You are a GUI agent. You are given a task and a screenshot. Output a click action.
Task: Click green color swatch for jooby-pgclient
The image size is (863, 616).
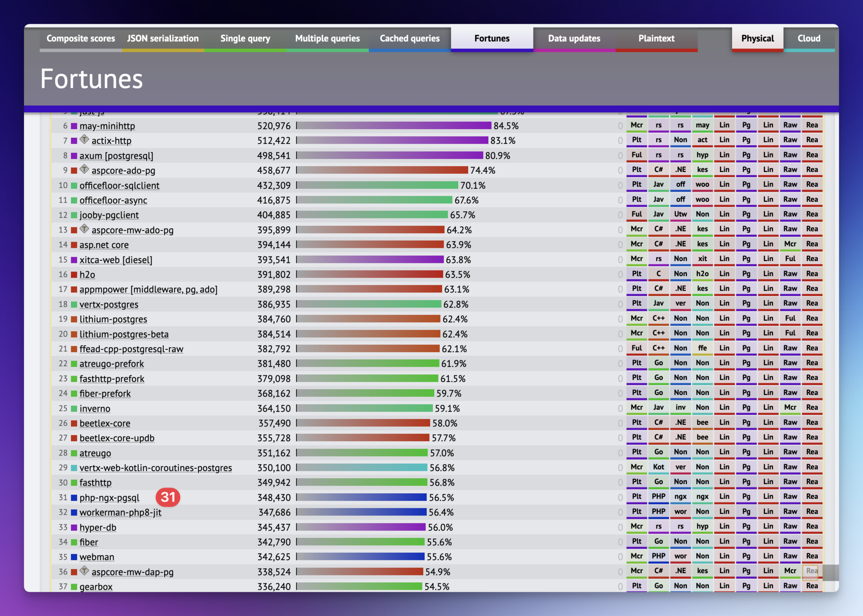coord(74,215)
